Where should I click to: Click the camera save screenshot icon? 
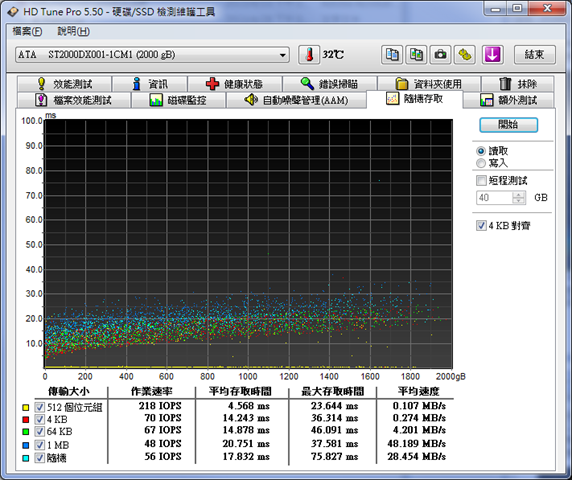pos(440,55)
